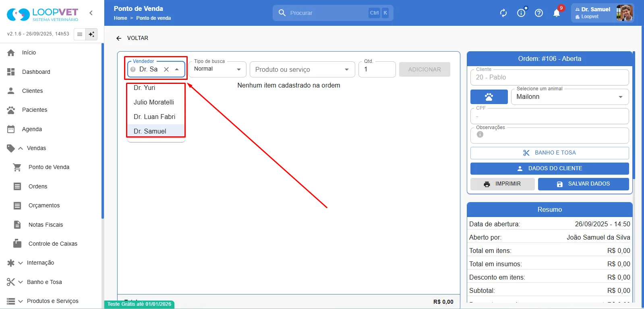Viewport: 644px width, 309px height.
Task: Toggle the hamburger list icon near version
Action: click(x=80, y=34)
